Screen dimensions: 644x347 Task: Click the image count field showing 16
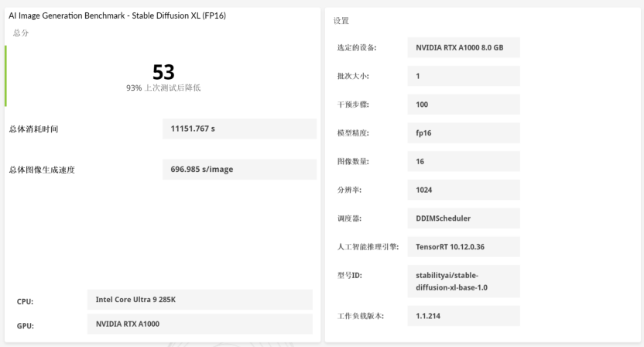tap(463, 161)
